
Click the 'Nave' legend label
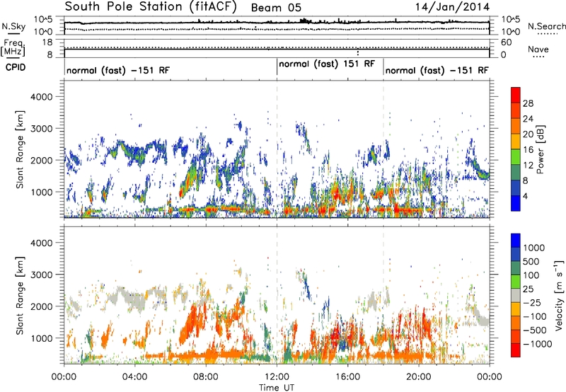538,49
